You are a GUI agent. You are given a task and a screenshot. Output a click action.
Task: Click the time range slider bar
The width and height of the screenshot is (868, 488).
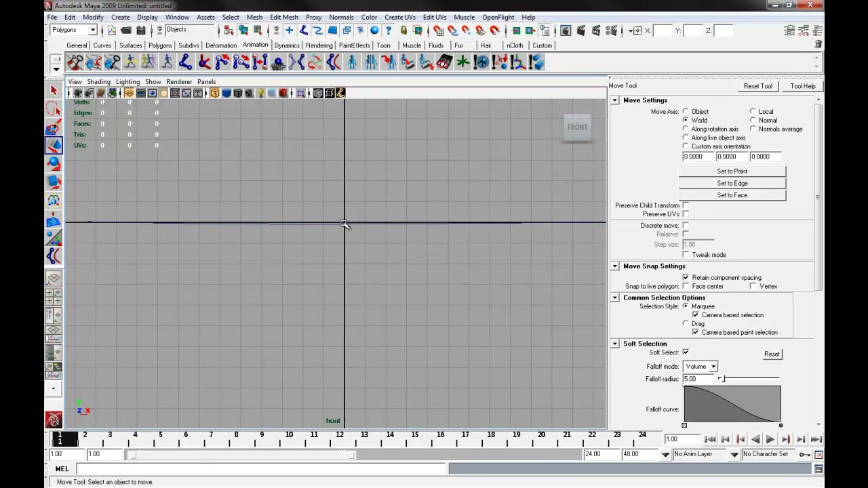point(242,454)
